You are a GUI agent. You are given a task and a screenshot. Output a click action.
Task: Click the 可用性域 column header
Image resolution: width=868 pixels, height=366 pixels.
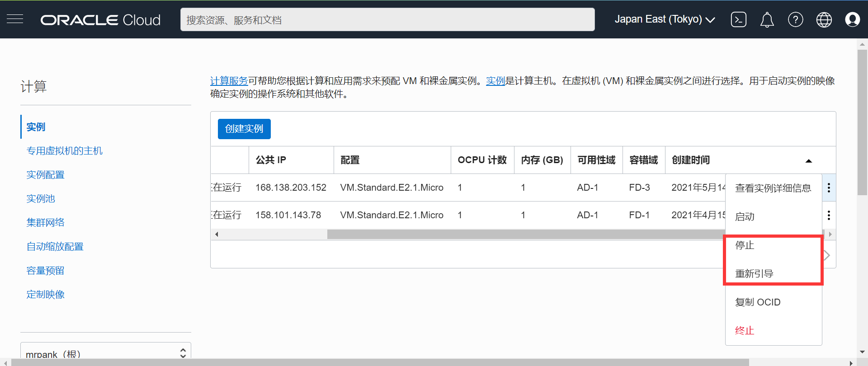point(596,160)
